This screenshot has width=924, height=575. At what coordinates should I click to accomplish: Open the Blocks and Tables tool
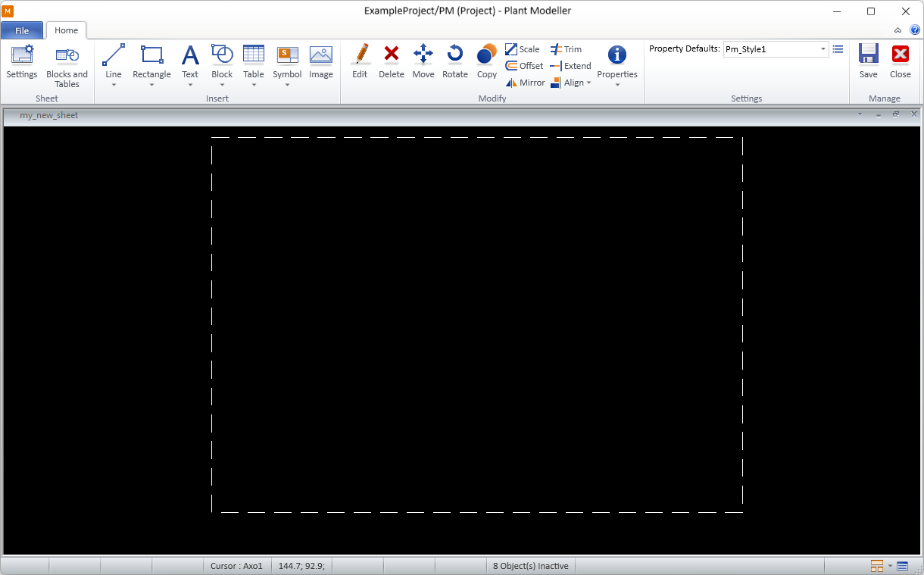pyautogui.click(x=67, y=65)
